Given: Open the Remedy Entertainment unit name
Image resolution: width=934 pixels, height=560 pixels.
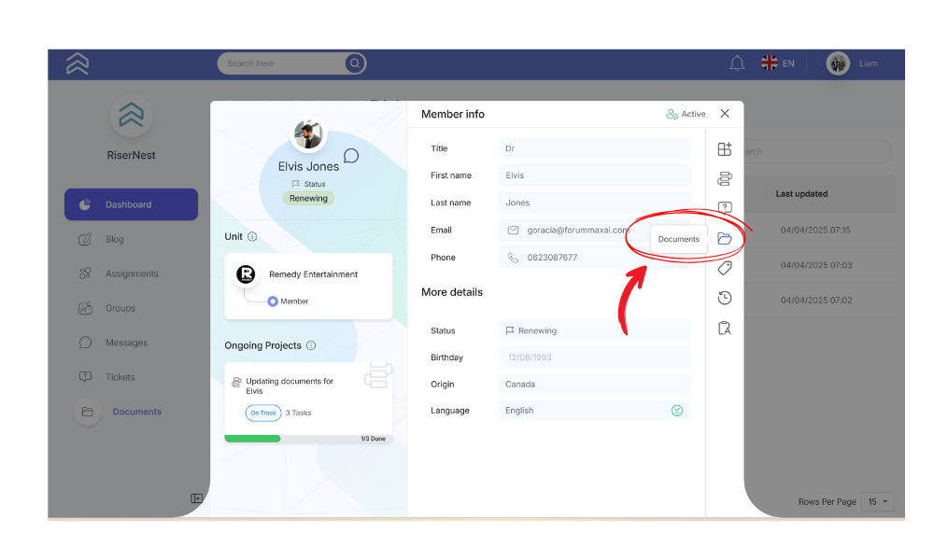Looking at the screenshot, I should point(313,274).
